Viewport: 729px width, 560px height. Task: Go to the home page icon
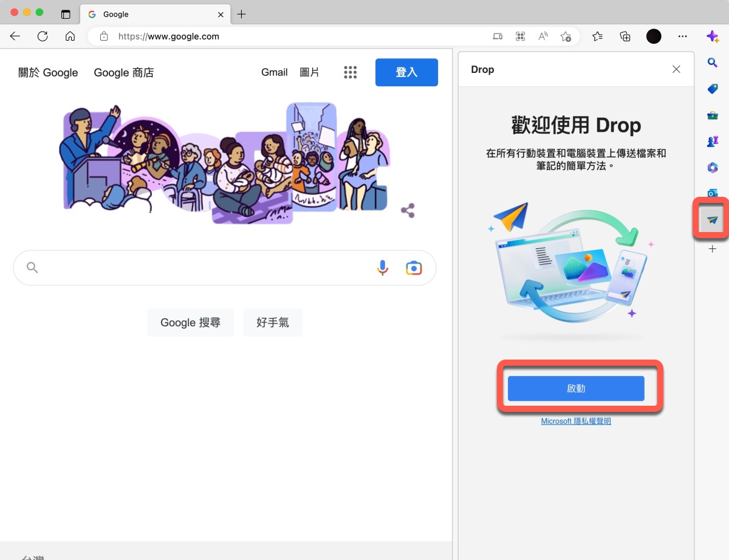tap(70, 36)
